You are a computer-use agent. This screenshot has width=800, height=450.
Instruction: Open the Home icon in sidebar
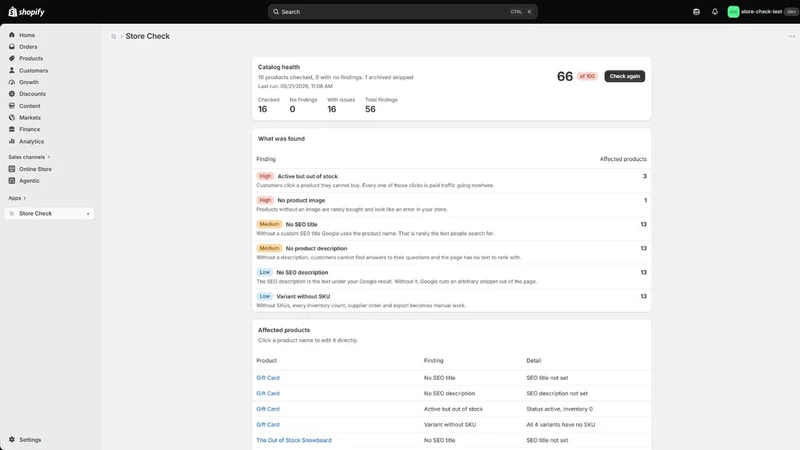(12, 35)
